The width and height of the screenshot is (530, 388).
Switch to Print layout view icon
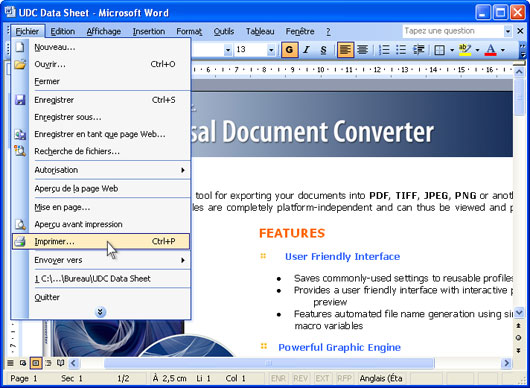35,363
